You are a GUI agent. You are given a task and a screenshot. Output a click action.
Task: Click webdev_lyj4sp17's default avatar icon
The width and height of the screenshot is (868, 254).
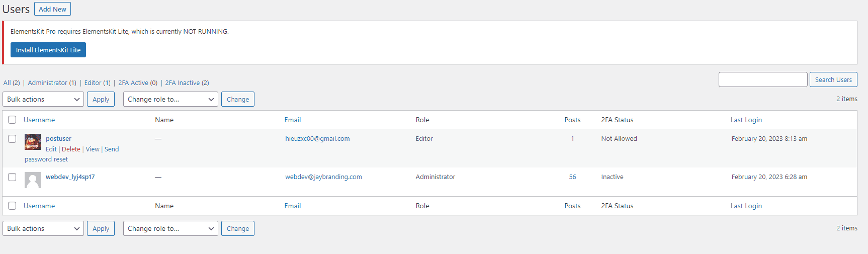33,180
